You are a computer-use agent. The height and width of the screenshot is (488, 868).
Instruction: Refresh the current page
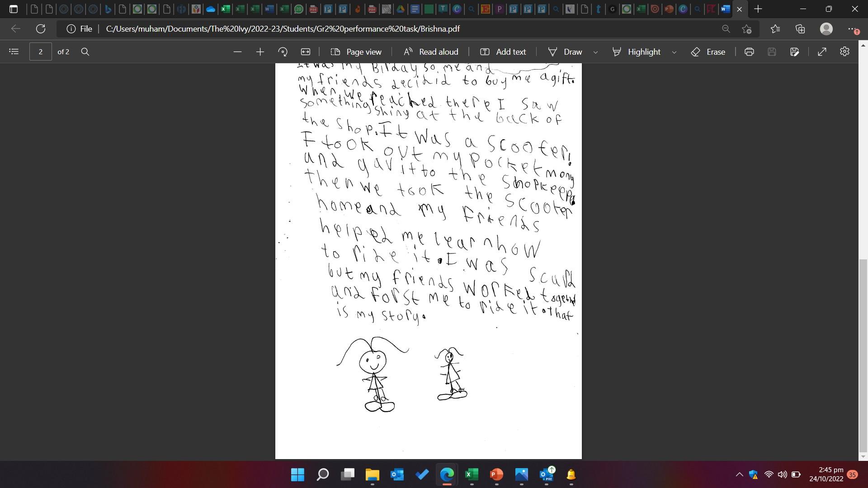pos(41,28)
